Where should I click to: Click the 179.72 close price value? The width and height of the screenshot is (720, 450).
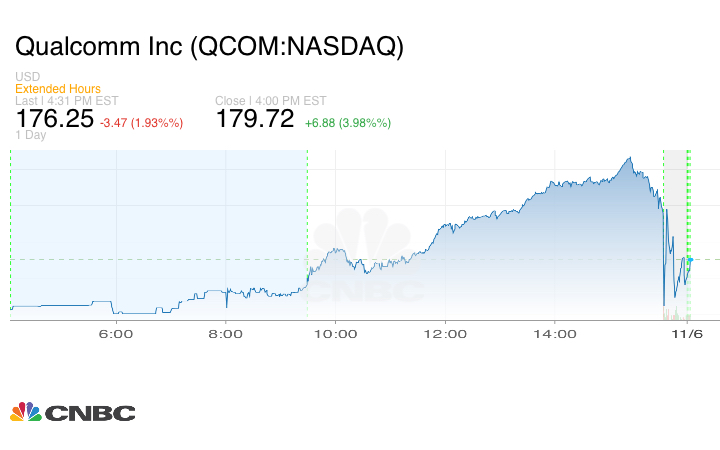pyautogui.click(x=255, y=120)
